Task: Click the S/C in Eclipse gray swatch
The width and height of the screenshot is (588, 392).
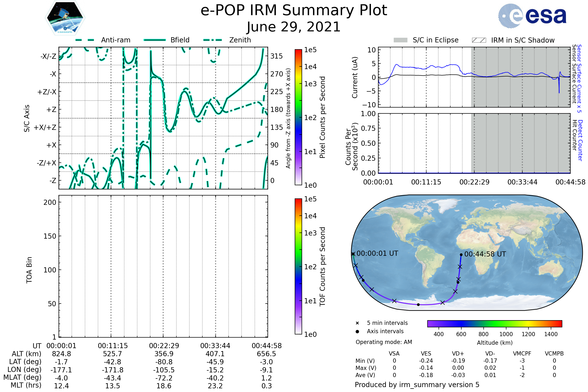Action: click(400, 40)
